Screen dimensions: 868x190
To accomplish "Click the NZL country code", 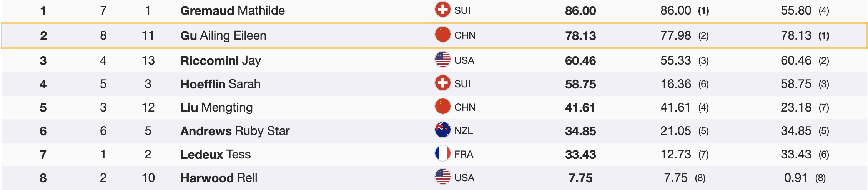I will [464, 131].
